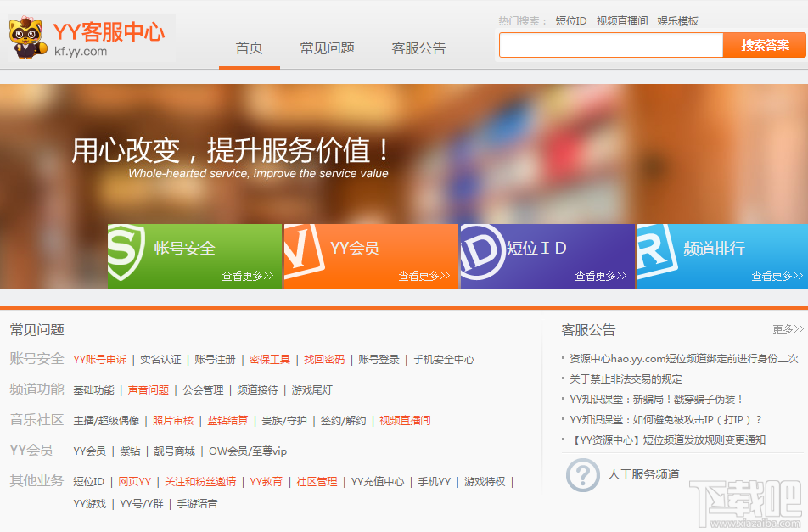Open the YY游戏 link

(90, 504)
